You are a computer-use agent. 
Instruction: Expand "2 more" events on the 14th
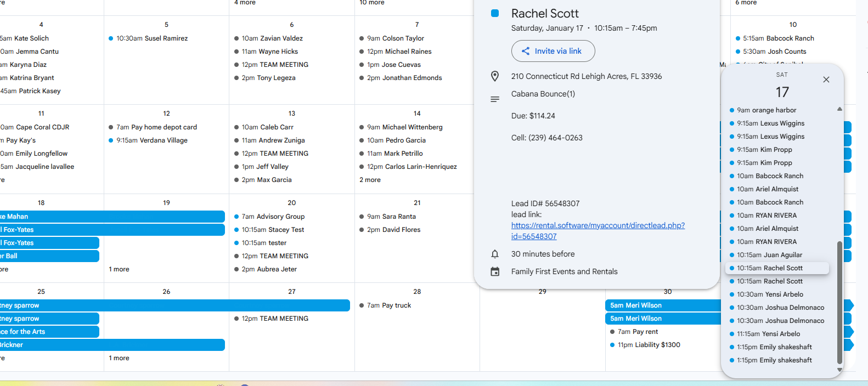tap(370, 180)
